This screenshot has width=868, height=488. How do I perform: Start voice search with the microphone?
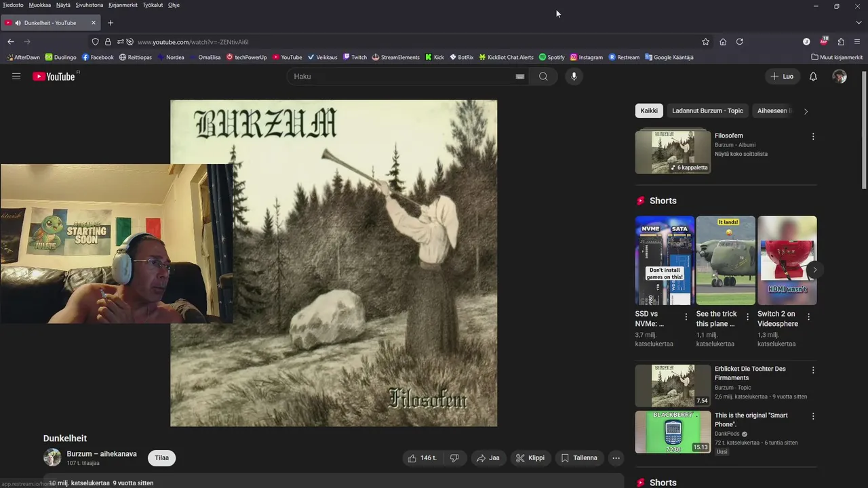[x=574, y=77]
